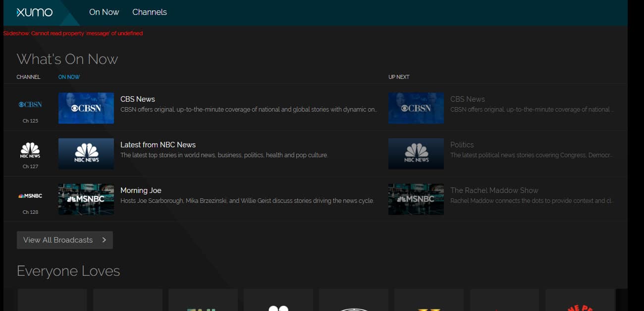
Task: Select the MSNBC channel logo Ch 128
Action: (x=30, y=196)
